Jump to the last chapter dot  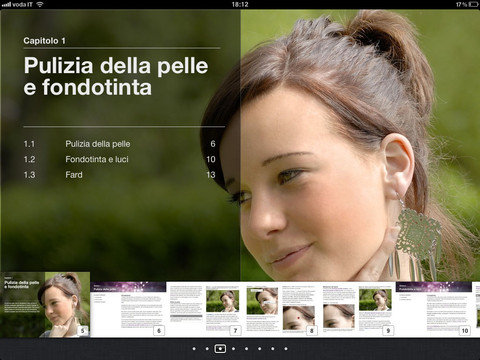point(286,349)
